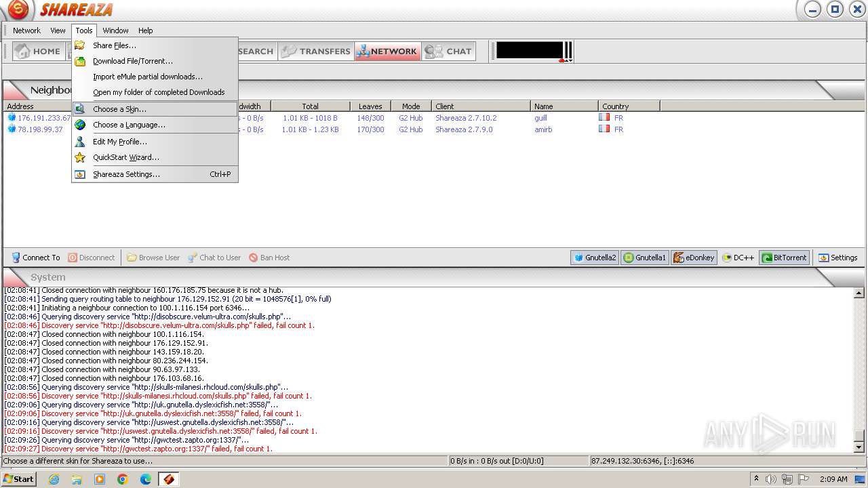Switch to the Transfers tab
This screenshot has height=488, width=868.
click(x=316, y=51)
